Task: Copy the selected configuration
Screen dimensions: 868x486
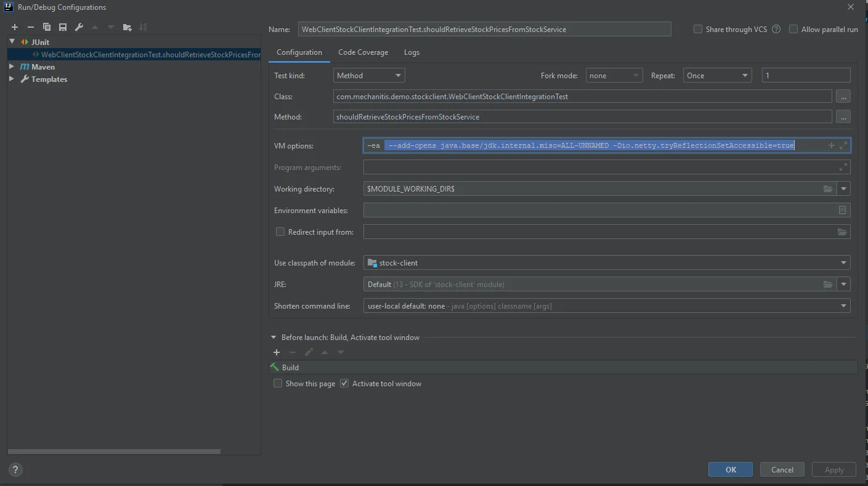Action: (x=47, y=27)
